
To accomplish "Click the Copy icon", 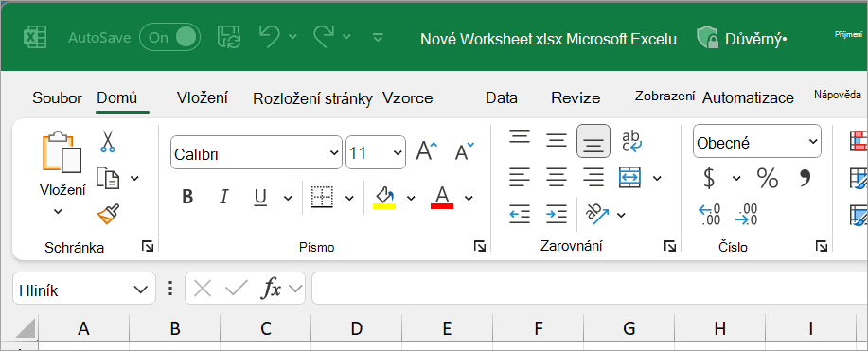I will [x=108, y=178].
